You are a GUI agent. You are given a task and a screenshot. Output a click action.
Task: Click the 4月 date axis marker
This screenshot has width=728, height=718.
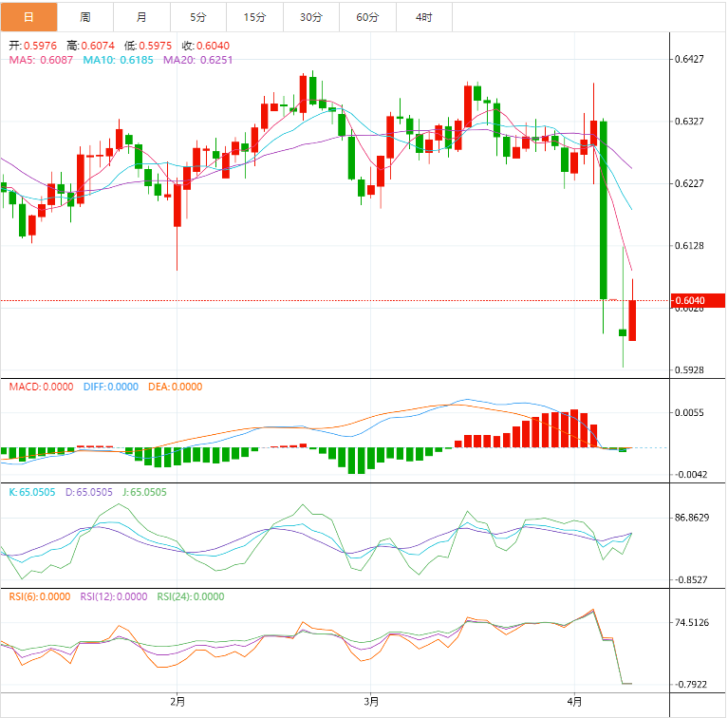click(574, 701)
